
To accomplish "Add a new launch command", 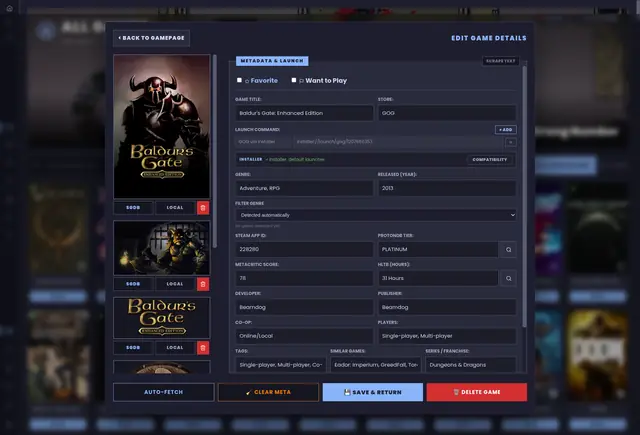I will tap(505, 129).
